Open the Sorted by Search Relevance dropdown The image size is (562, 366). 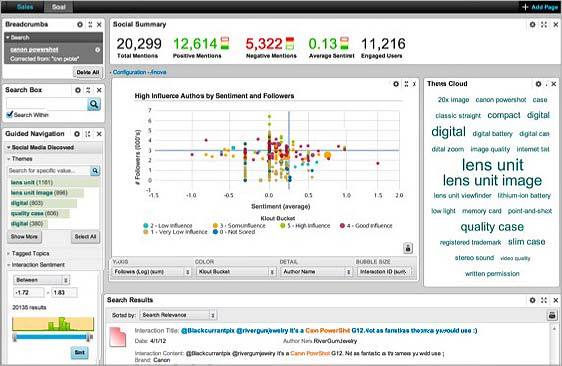(x=178, y=315)
